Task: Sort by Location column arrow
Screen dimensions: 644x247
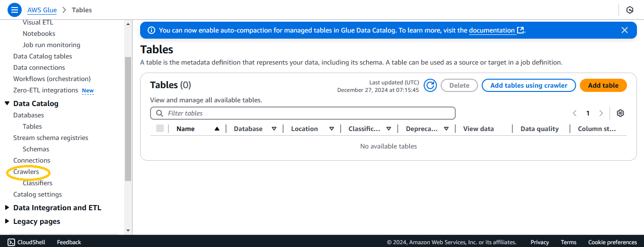Action: coord(332,129)
